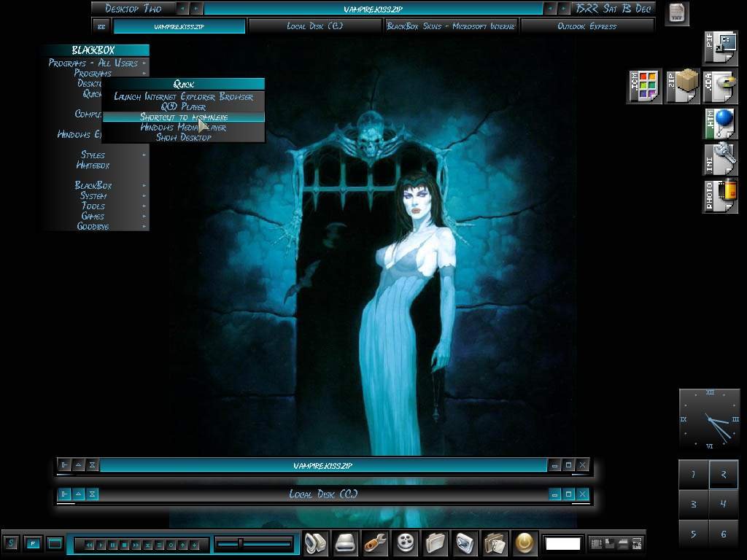Viewport: 747px width, 560px height.
Task: Click the F button in the bottom bar
Action: point(33,543)
